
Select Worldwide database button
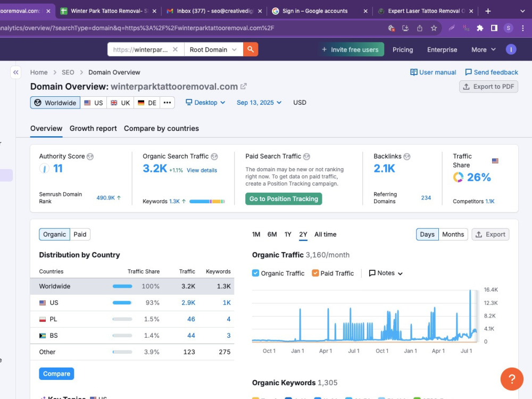click(55, 103)
